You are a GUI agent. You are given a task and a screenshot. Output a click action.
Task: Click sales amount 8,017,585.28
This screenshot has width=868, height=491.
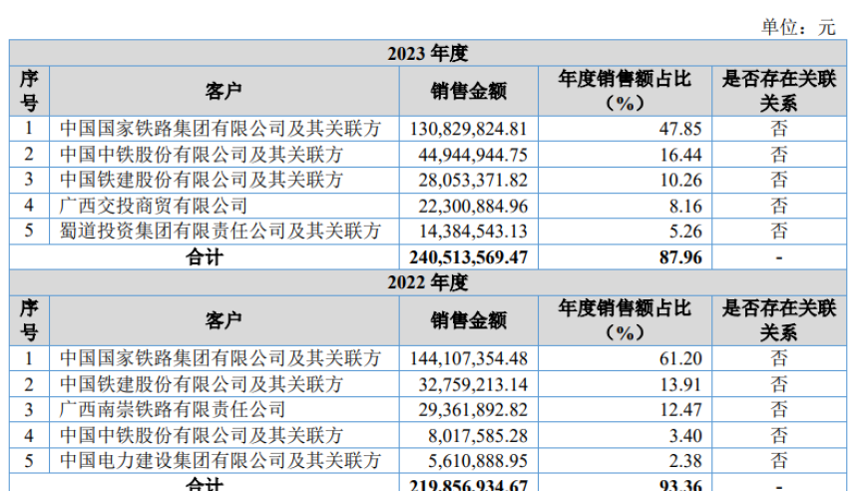point(478,436)
